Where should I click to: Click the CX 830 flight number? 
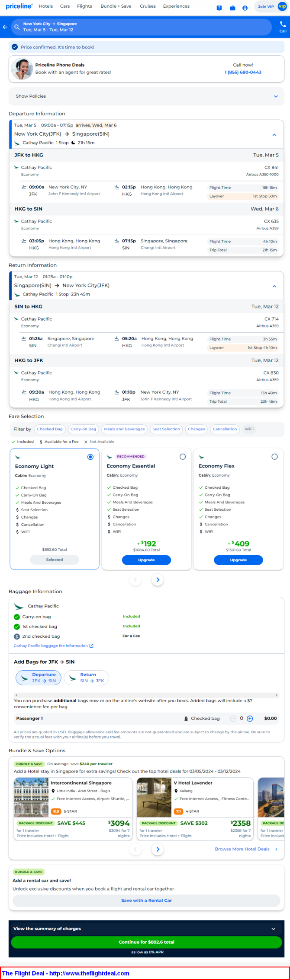(x=271, y=373)
